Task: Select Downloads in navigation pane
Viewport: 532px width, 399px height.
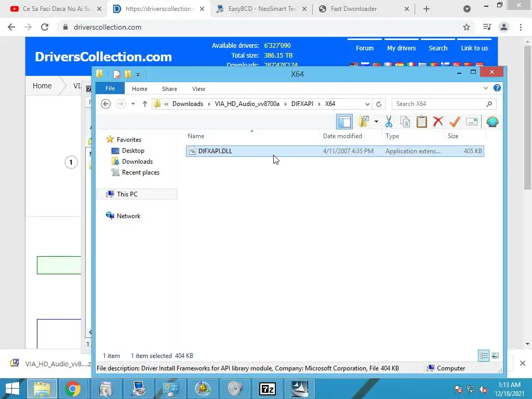Action: tap(137, 162)
